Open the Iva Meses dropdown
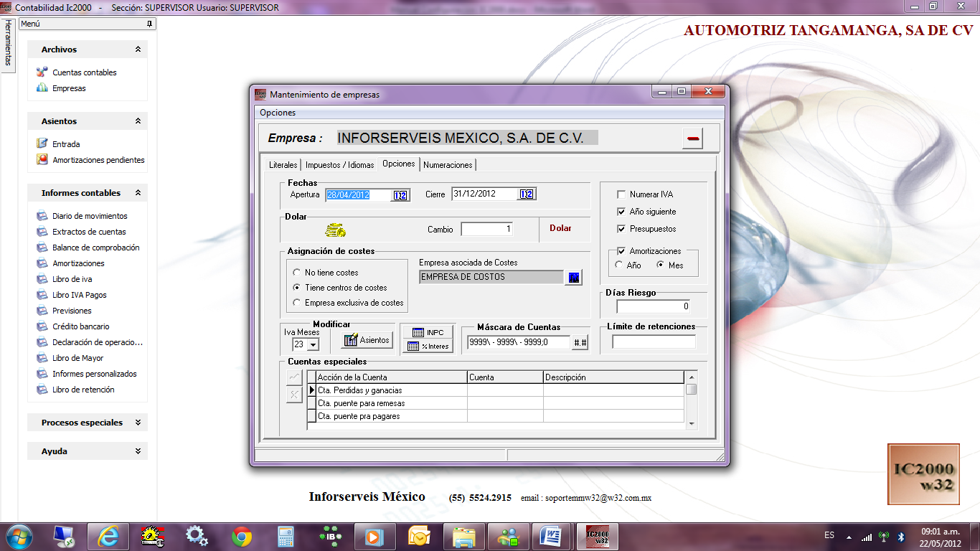 pyautogui.click(x=313, y=345)
